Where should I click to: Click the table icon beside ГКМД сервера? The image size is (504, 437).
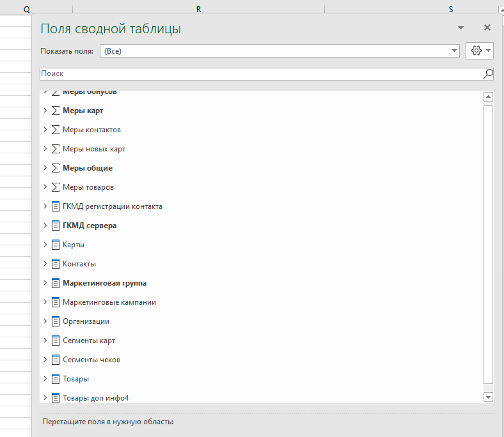pyautogui.click(x=56, y=226)
